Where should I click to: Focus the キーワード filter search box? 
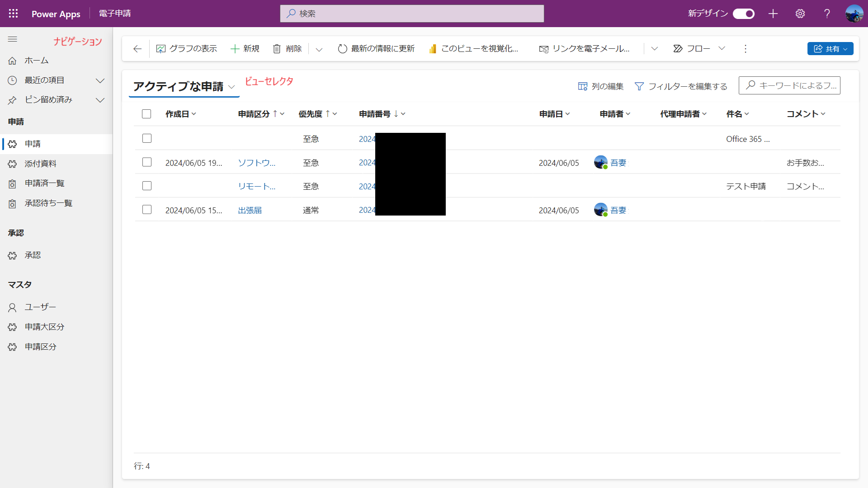click(789, 85)
